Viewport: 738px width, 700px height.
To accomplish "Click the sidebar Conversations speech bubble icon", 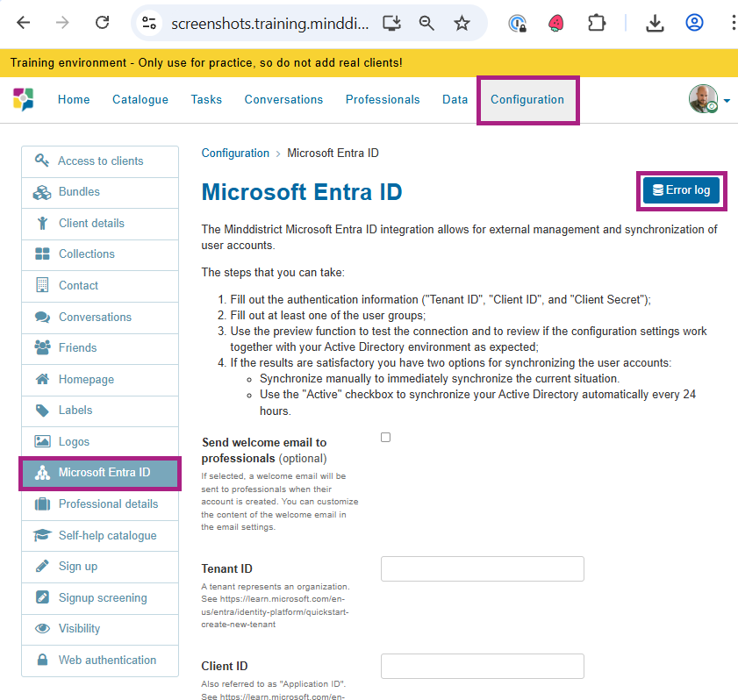I will 42,317.
